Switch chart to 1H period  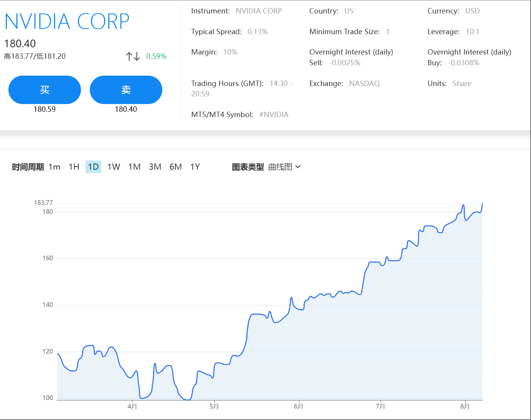(x=74, y=167)
